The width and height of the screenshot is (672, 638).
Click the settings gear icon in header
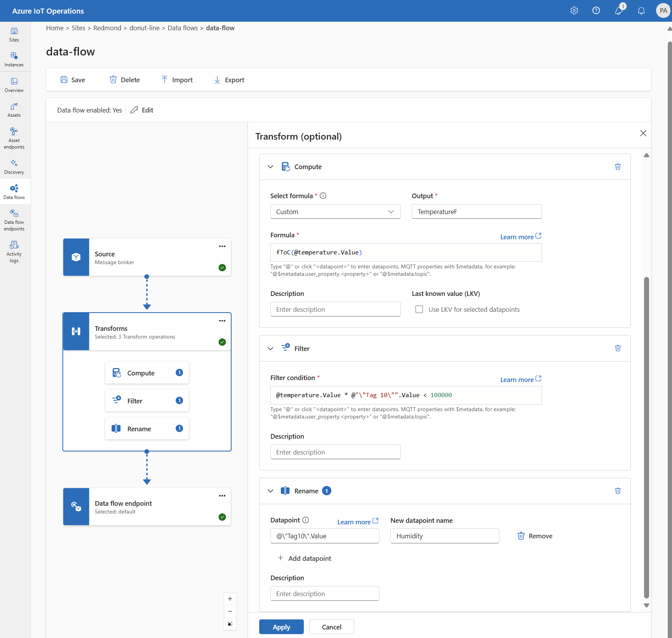tap(574, 11)
